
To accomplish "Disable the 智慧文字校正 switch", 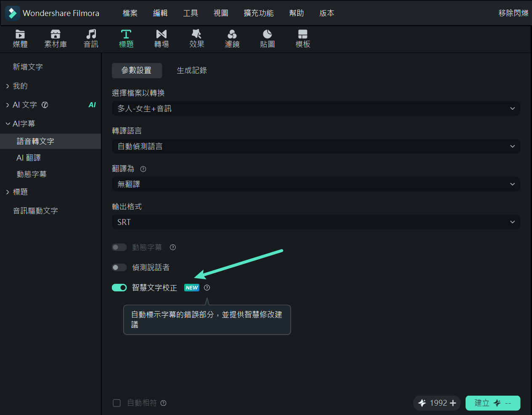I will coord(119,288).
